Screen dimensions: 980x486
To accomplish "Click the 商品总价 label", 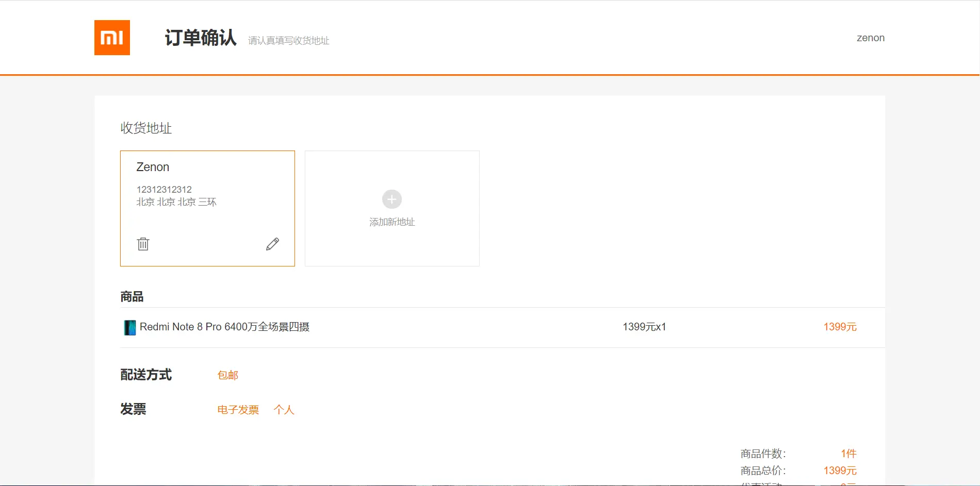I will pos(763,471).
